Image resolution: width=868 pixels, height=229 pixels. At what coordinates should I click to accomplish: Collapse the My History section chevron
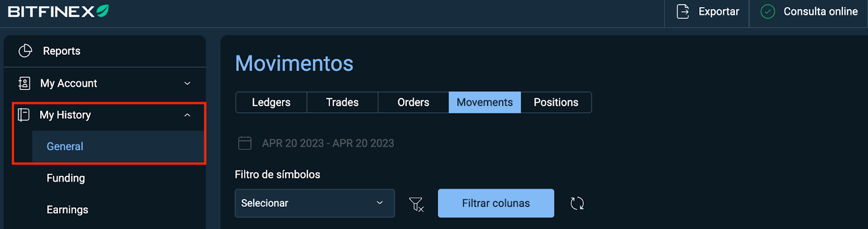tap(187, 115)
